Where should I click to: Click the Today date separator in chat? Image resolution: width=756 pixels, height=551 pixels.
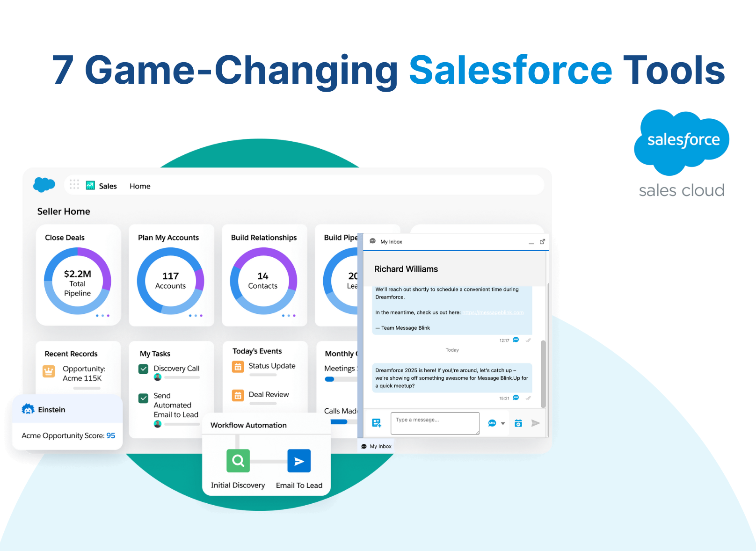[x=452, y=350]
